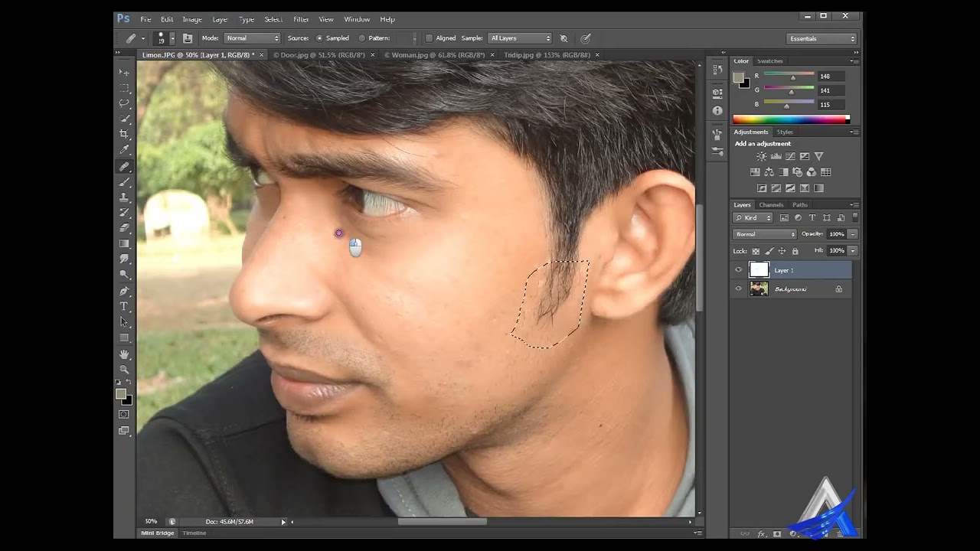Open the Fill slider arrow

click(x=853, y=251)
